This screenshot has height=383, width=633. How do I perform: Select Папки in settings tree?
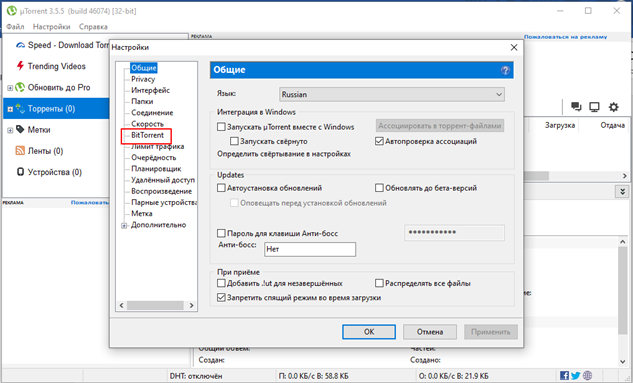142,101
